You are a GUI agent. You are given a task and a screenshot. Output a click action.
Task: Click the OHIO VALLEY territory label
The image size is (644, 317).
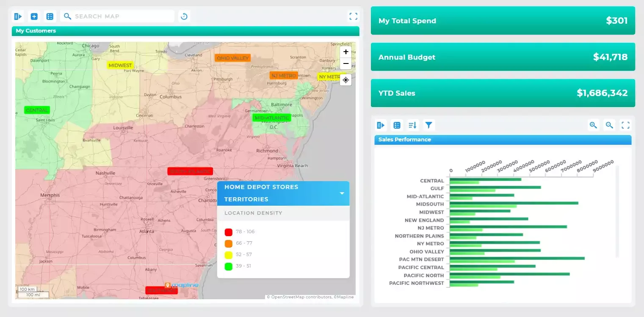pos(233,58)
